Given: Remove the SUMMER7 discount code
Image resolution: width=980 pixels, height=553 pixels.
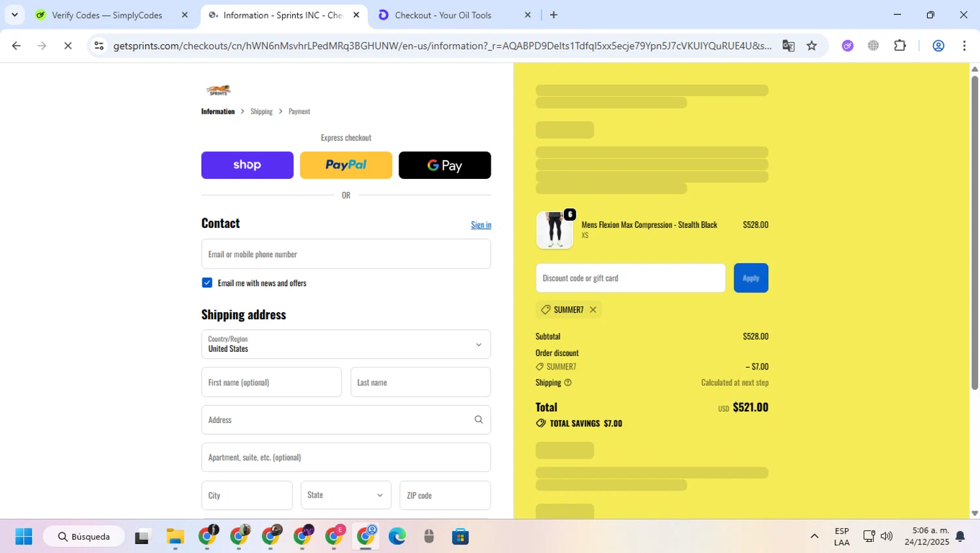Looking at the screenshot, I should coord(593,309).
